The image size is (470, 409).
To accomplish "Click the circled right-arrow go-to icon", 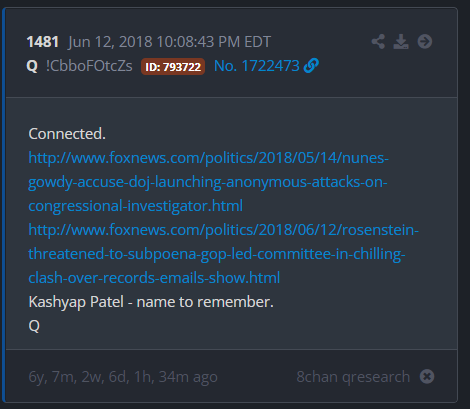I will pos(425,42).
